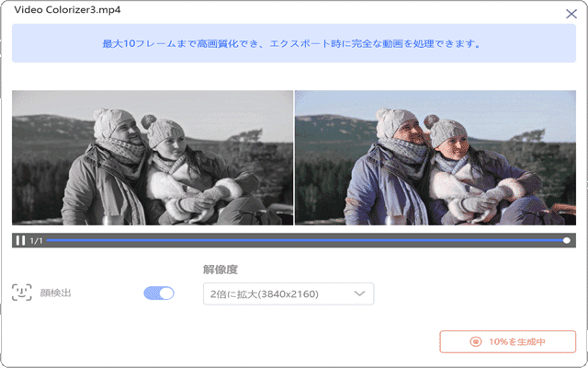Image resolution: width=588 pixels, height=368 pixels.
Task: Open the 解像度 resolution dropdown
Action: pos(288,293)
